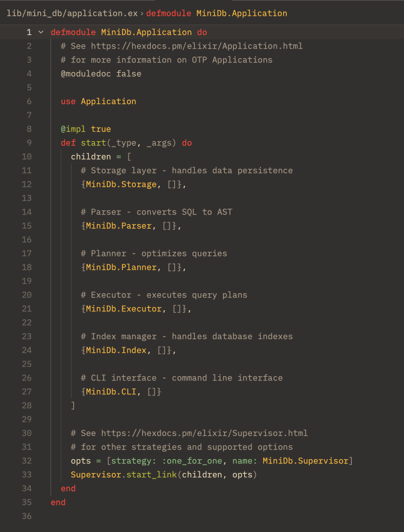
Task: Click line number 9 in the gutter
Action: tap(29, 142)
